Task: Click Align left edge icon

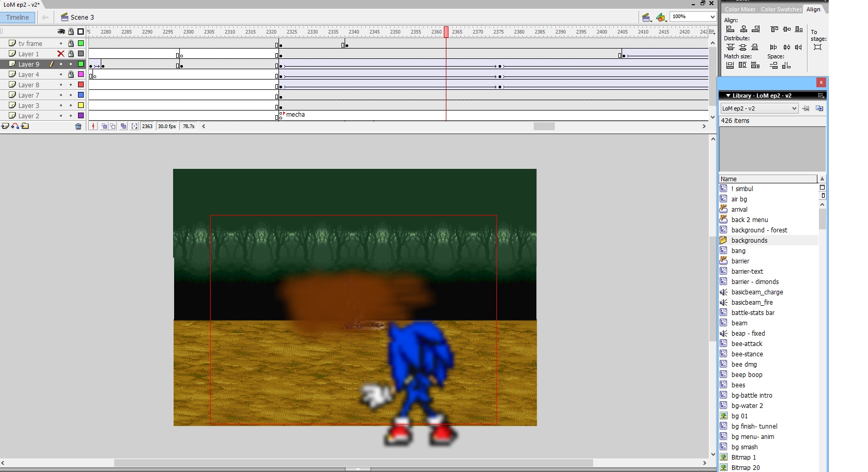Action: click(730, 29)
